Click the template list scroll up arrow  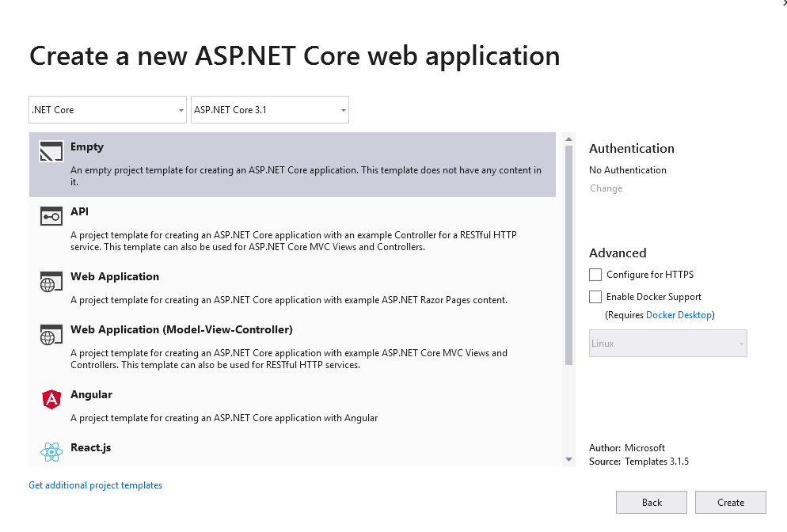coord(568,139)
